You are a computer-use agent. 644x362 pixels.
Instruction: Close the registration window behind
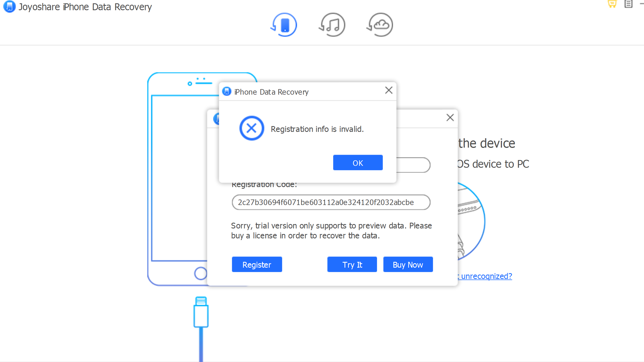(450, 118)
